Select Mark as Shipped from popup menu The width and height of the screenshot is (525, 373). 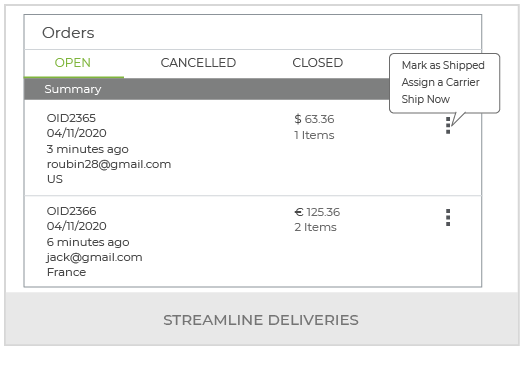tap(443, 65)
